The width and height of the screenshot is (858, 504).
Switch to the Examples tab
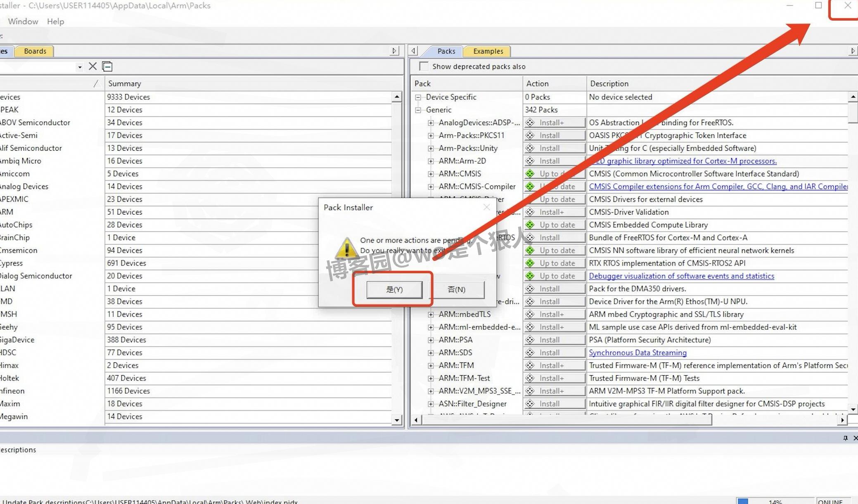click(488, 51)
